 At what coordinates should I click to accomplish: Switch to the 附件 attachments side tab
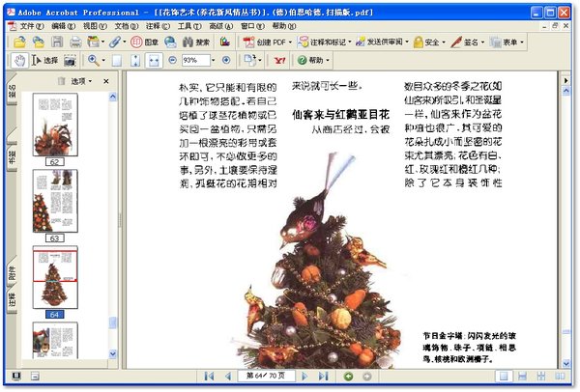coord(13,273)
